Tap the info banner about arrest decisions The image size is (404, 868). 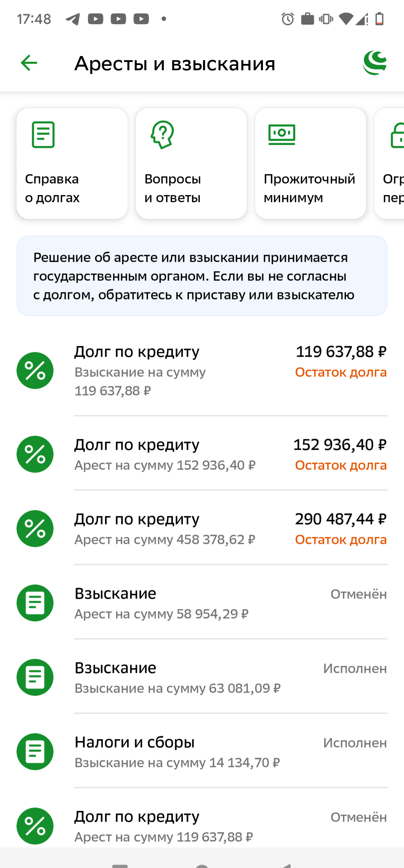point(202,276)
